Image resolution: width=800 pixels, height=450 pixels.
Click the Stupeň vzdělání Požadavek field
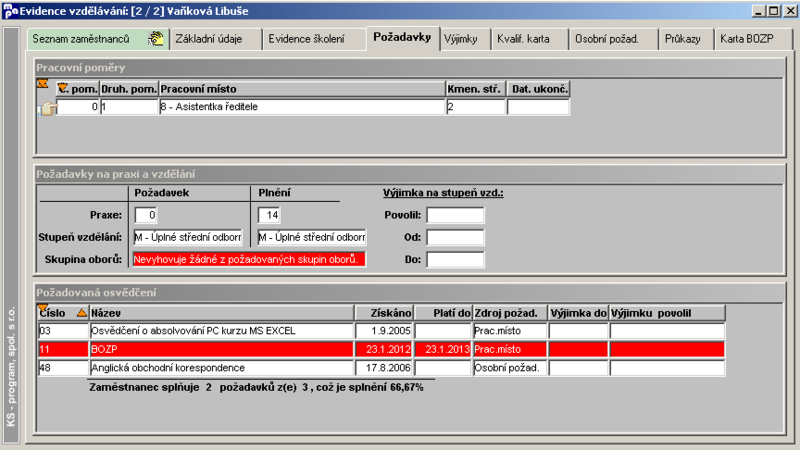tap(188, 237)
